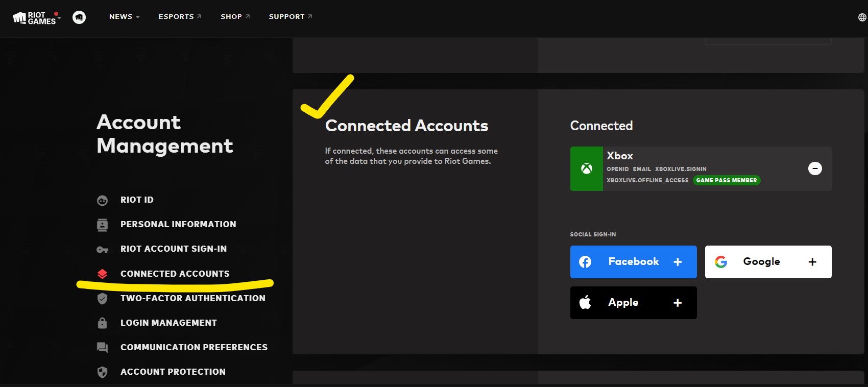
Task: Click the Personal Information badge icon
Action: coord(102,225)
